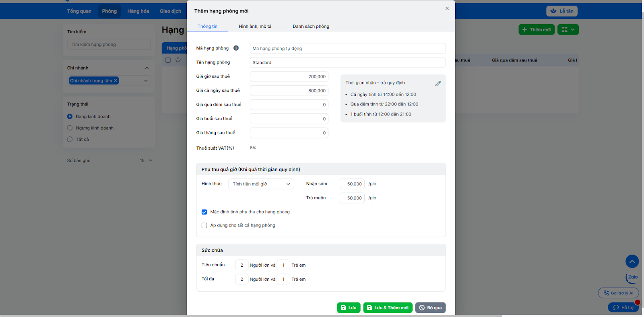Click the info icon beside Mã hạng phòng

(x=236, y=48)
